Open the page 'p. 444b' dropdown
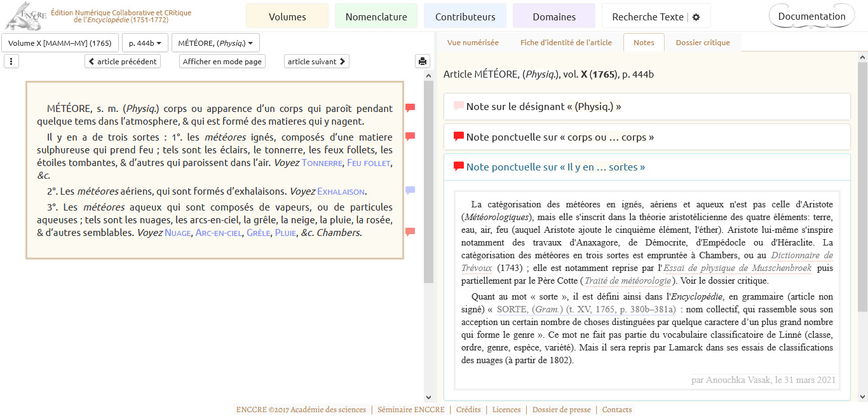868x416 pixels. tap(145, 43)
